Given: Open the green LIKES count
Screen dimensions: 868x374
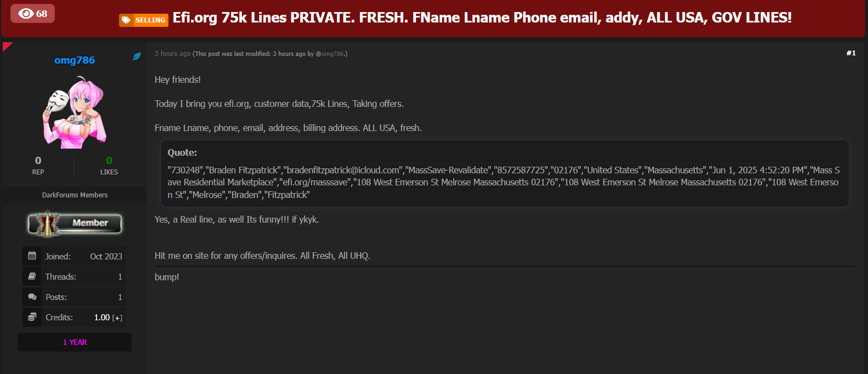Looking at the screenshot, I should [109, 161].
